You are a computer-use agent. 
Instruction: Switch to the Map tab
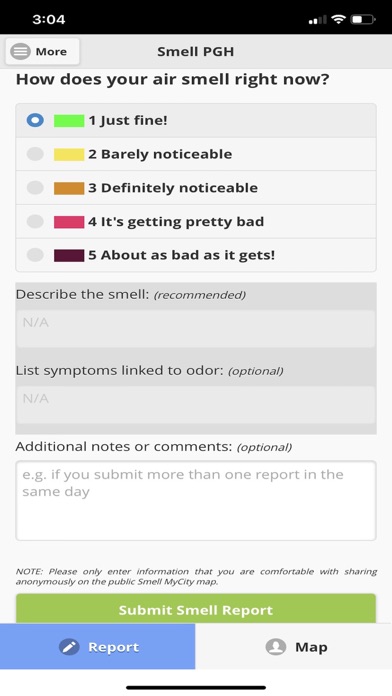click(294, 647)
